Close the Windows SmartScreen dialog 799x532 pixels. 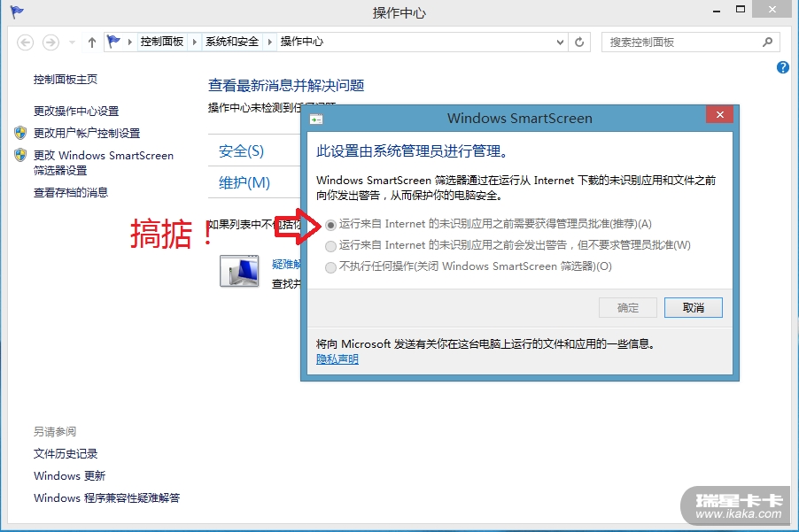[x=719, y=114]
